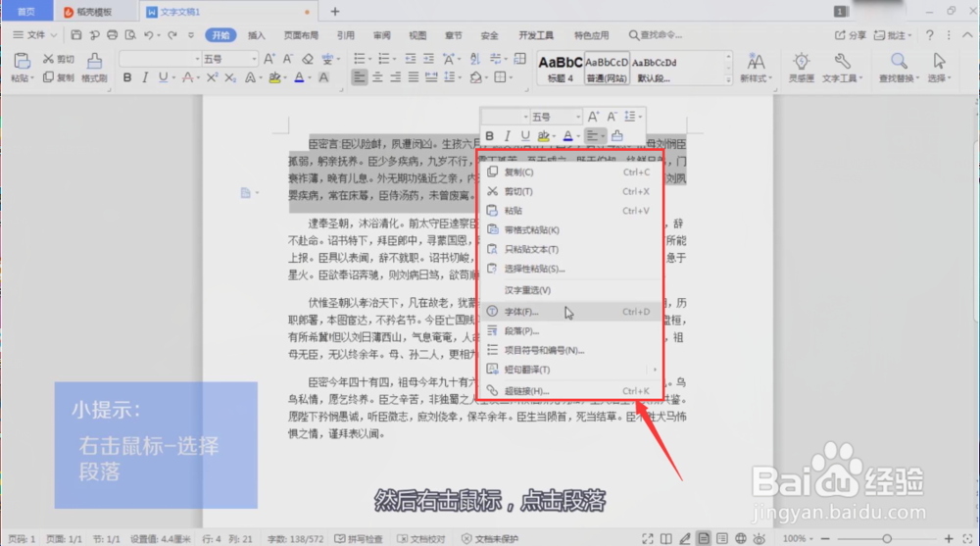This screenshot has width=980, height=546.
Task: Select the 标题 4 style thumbnail
Action: click(x=561, y=69)
